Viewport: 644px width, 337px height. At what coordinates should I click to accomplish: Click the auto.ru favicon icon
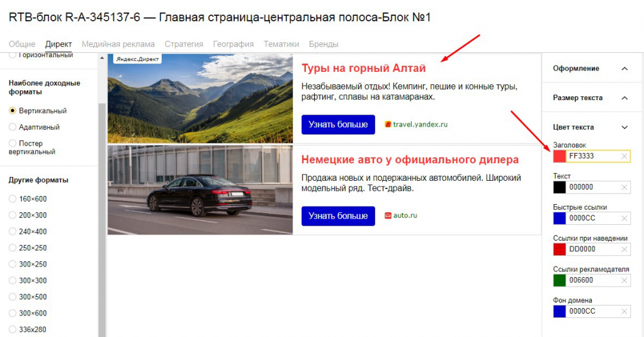[388, 215]
